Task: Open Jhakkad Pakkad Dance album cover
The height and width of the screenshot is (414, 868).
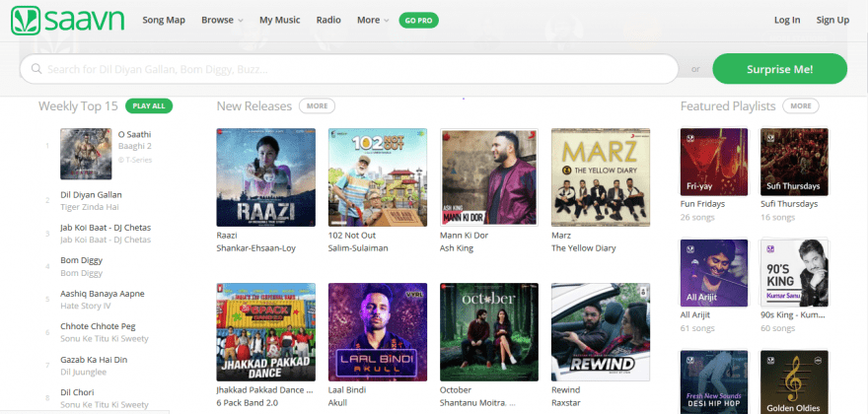Action: point(265,332)
